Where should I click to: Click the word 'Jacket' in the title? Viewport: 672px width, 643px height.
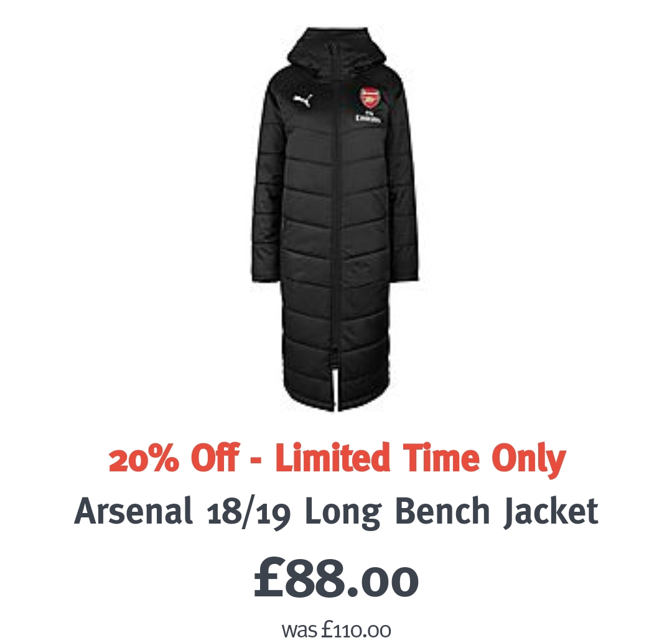[x=550, y=512]
